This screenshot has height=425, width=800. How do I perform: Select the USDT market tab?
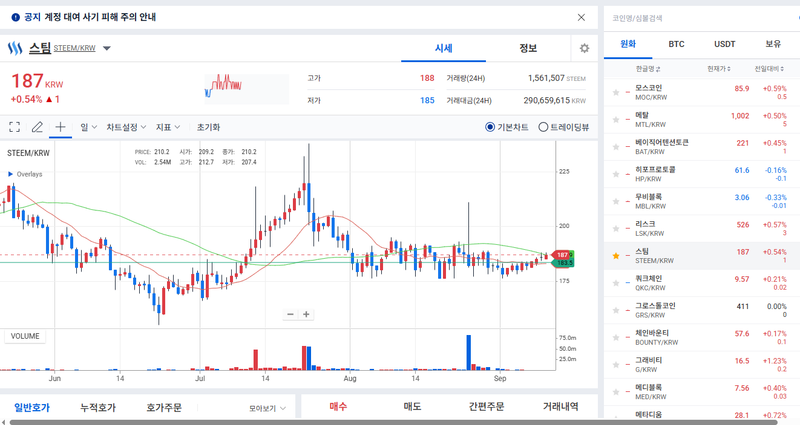724,44
